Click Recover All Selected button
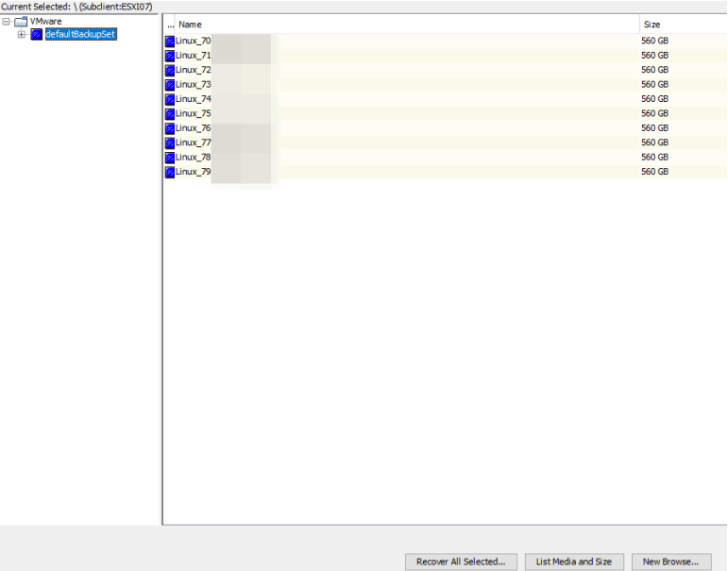The height and width of the screenshot is (571, 728). 461,562
